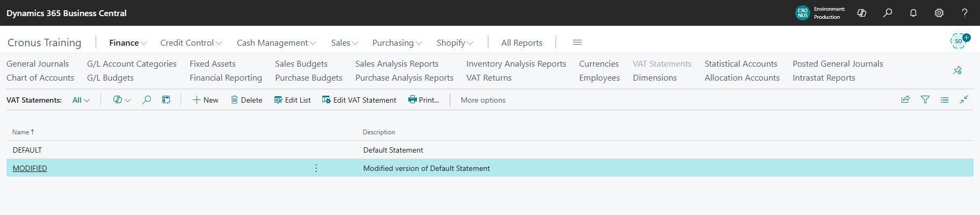Click Edit VAT Statement
980x215 pixels.
pos(359,100)
